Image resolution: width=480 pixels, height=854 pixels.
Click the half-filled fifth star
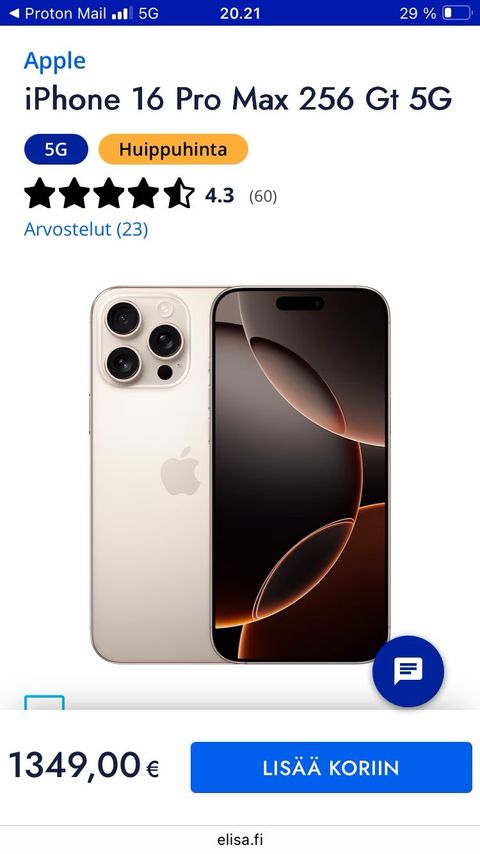(x=179, y=193)
